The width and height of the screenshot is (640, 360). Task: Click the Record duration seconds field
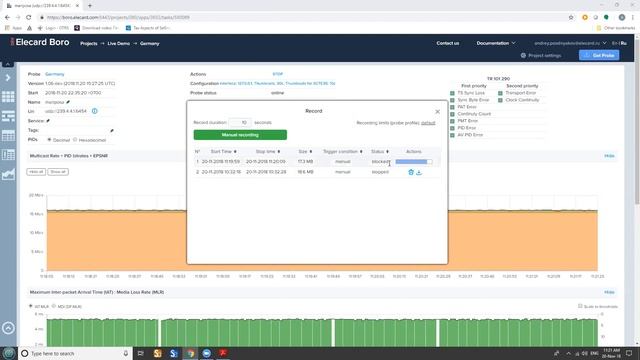pyautogui.click(x=240, y=122)
